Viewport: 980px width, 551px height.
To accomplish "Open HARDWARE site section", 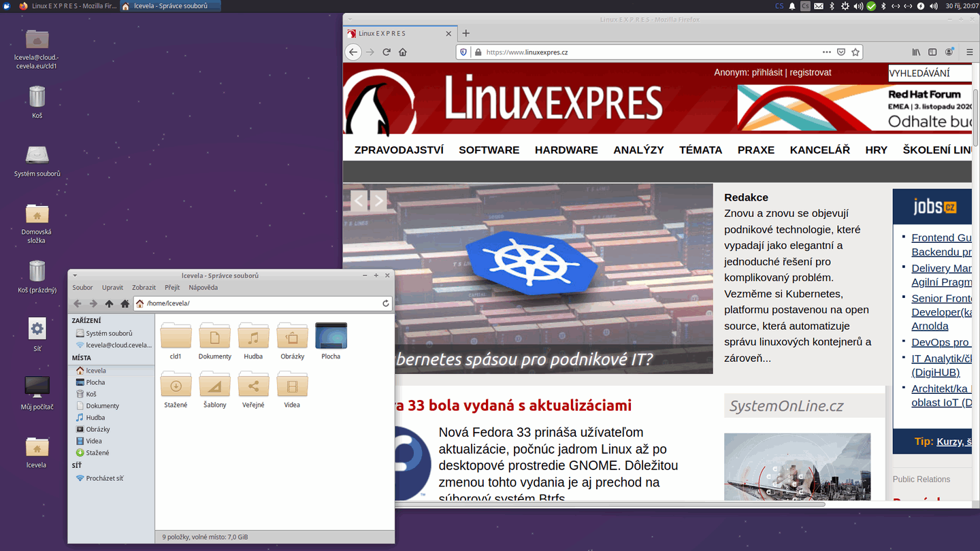I will tap(566, 150).
